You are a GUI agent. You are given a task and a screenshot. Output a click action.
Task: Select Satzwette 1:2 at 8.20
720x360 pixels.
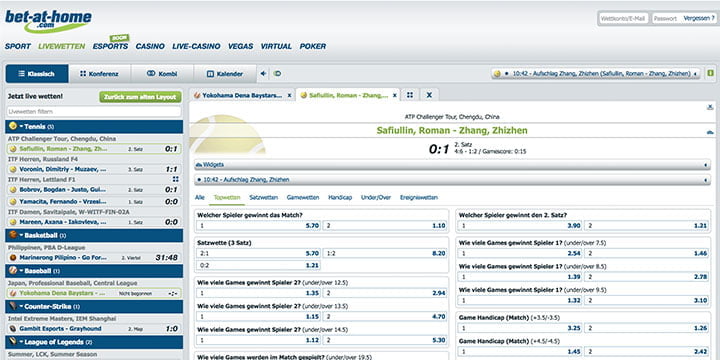(x=385, y=253)
